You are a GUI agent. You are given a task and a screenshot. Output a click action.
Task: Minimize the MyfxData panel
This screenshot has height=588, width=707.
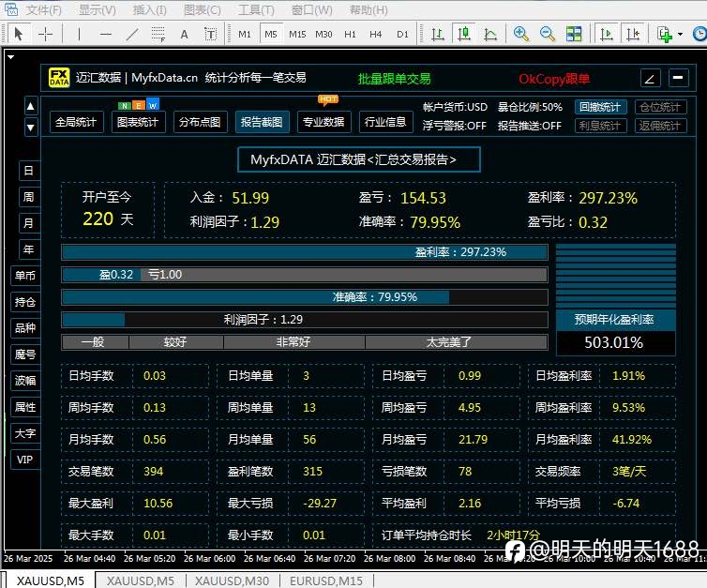pyautogui.click(x=678, y=78)
